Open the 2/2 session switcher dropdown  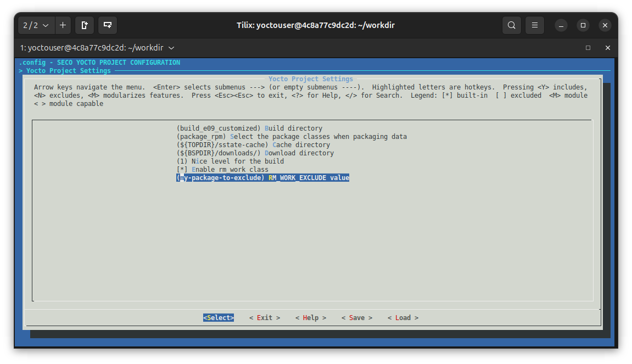[36, 25]
